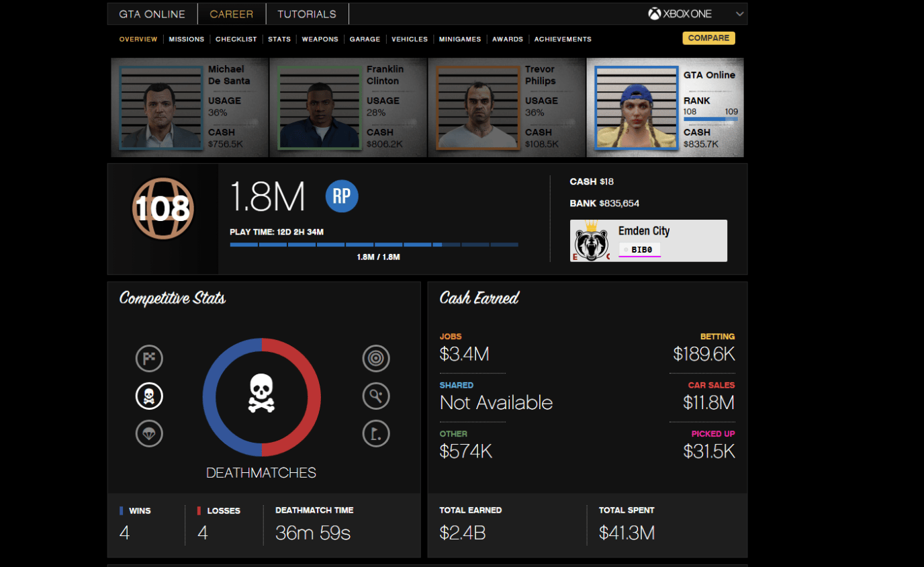Open the MINIGAMES section

point(460,40)
